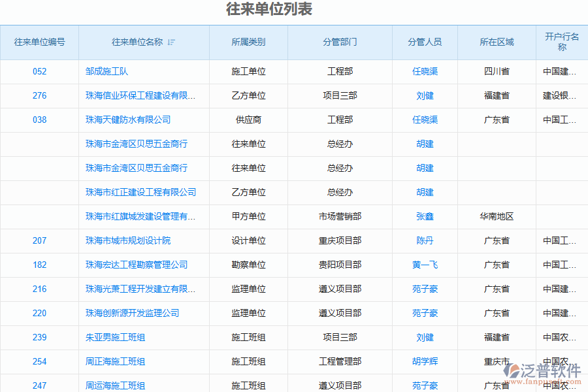
Task: Click the person link 张鑫
Action: coord(425,216)
